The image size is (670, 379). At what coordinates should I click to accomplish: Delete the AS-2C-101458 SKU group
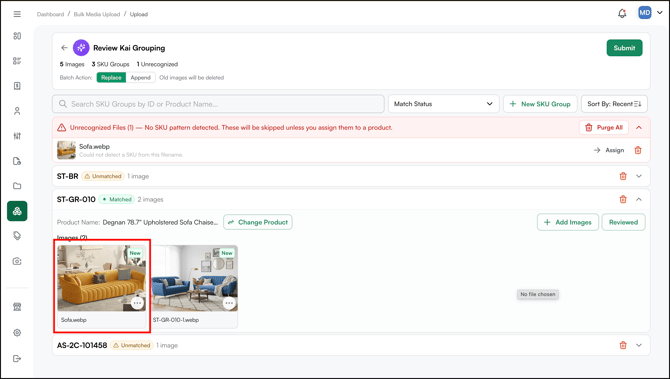point(623,345)
